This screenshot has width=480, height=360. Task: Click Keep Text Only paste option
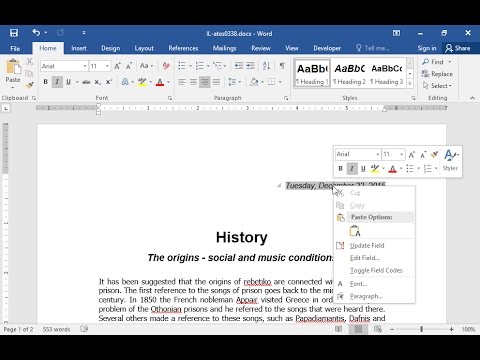(355, 231)
